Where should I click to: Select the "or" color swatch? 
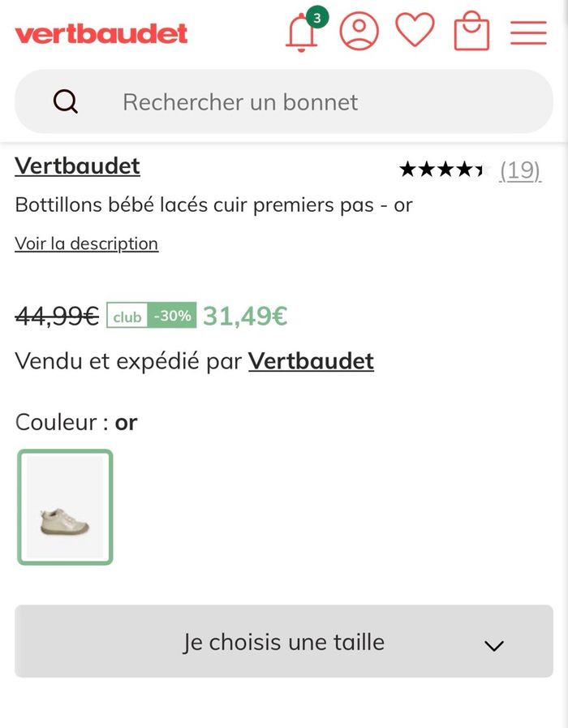(65, 507)
